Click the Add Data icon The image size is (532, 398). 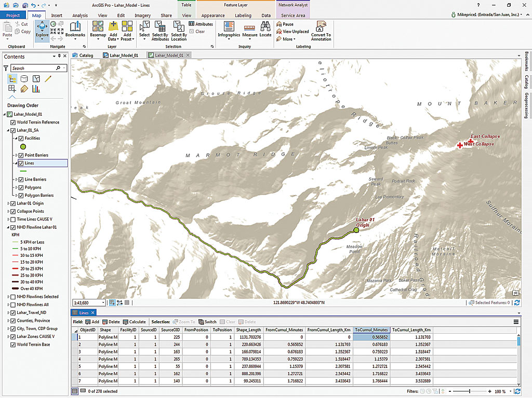click(x=113, y=27)
